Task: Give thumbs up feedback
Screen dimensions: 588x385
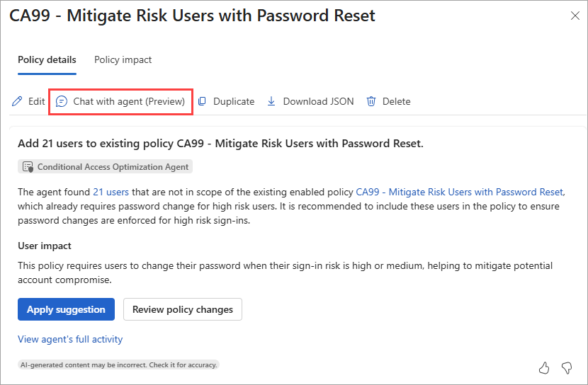Action: tap(544, 367)
